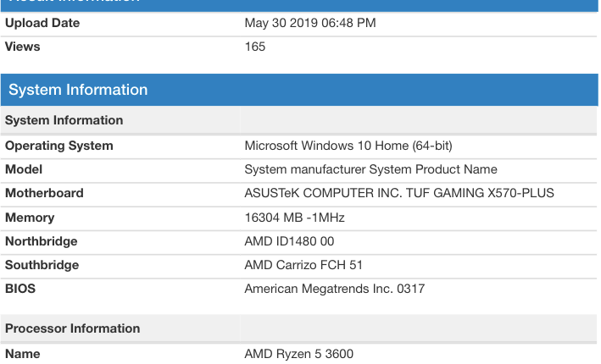Select System manufacturer System Product Name text
Image resolution: width=601 pixels, height=364 pixels.
pyautogui.click(x=370, y=169)
